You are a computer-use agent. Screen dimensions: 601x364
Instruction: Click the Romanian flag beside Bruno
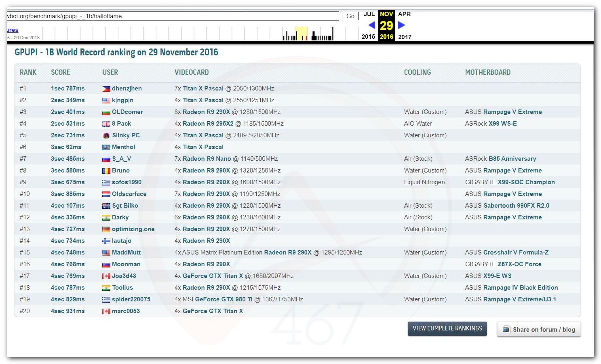pos(106,170)
